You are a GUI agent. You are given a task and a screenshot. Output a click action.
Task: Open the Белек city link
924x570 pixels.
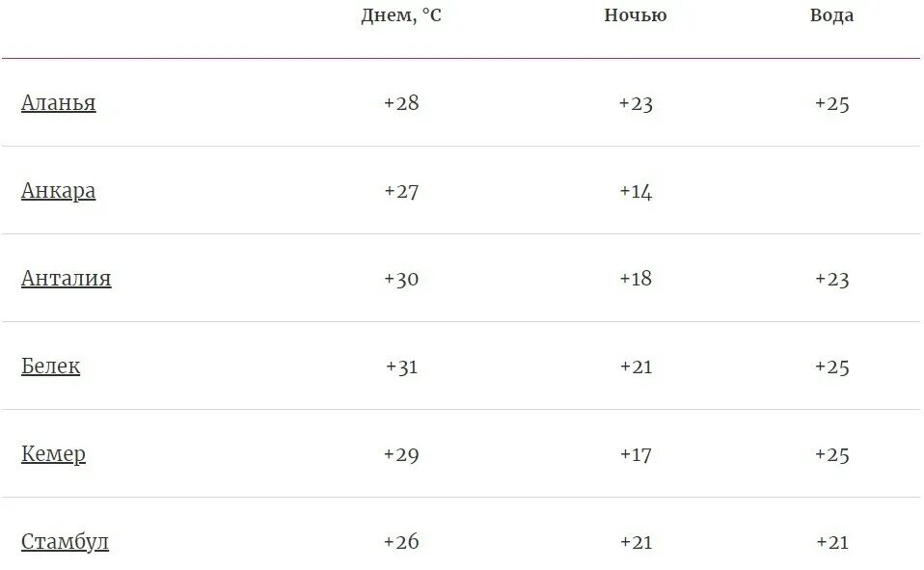(x=51, y=366)
